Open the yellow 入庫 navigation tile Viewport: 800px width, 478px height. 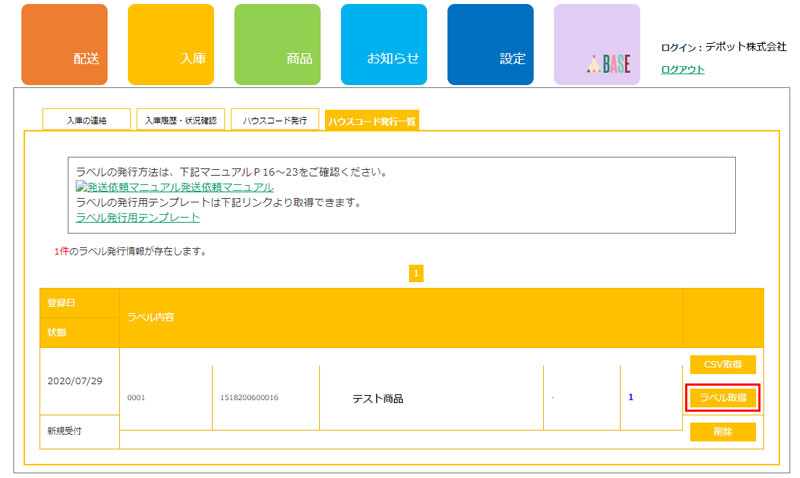click(171, 45)
